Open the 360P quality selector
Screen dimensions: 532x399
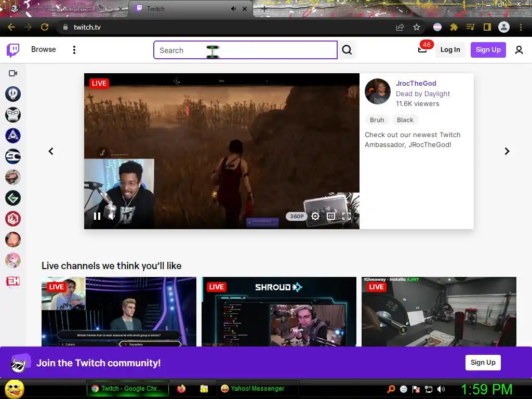coord(297,216)
